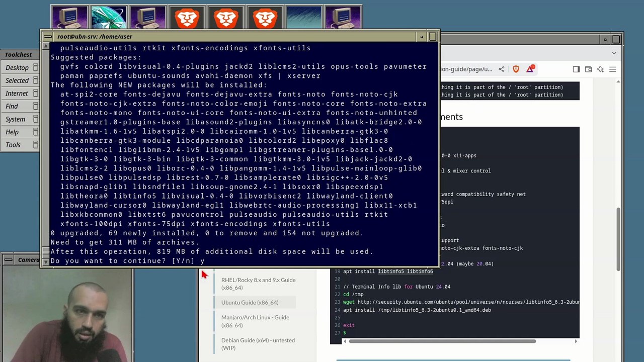Tear off the Internet menu via its icon
Image resolution: width=644 pixels, height=362 pixels.
(35, 93)
